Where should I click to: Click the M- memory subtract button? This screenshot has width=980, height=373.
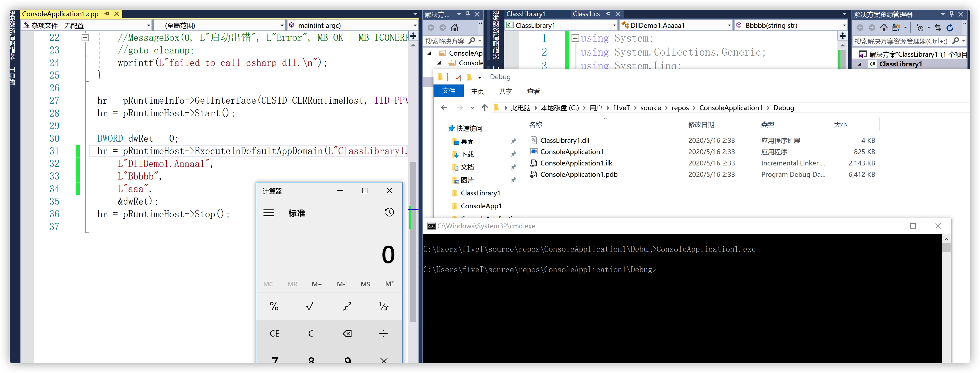coord(341,284)
